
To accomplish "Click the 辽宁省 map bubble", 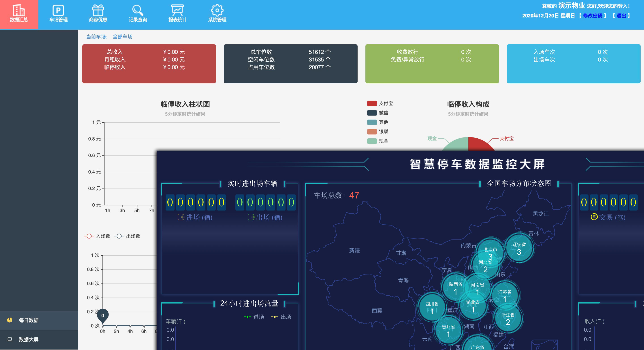I will tap(519, 248).
